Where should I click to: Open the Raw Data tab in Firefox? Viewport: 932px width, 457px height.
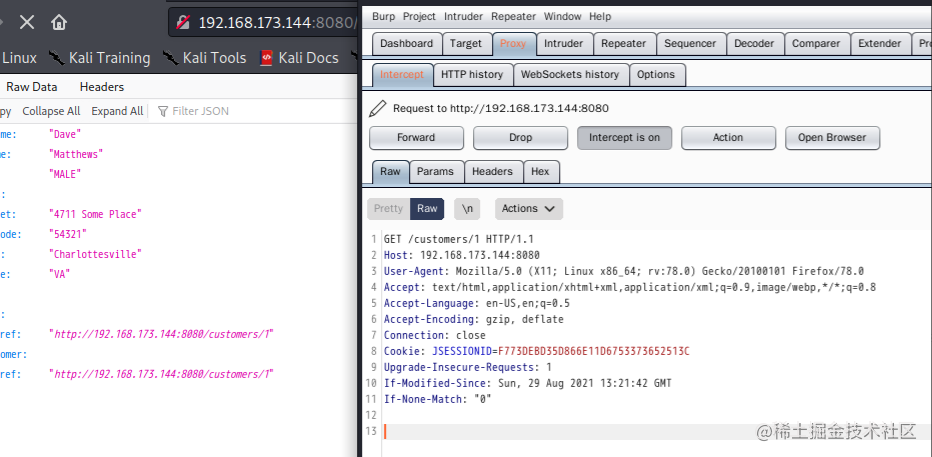(32, 87)
